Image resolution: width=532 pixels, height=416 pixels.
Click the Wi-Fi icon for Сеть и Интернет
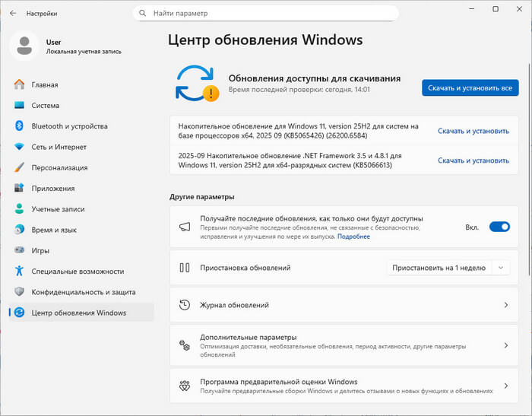19,147
